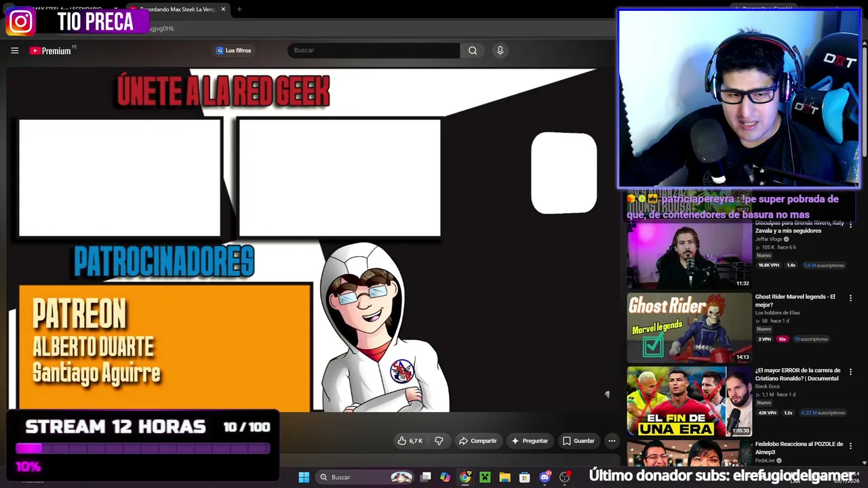Focus the YouTube Buscar search field
This screenshot has height=488, width=868.
[374, 51]
